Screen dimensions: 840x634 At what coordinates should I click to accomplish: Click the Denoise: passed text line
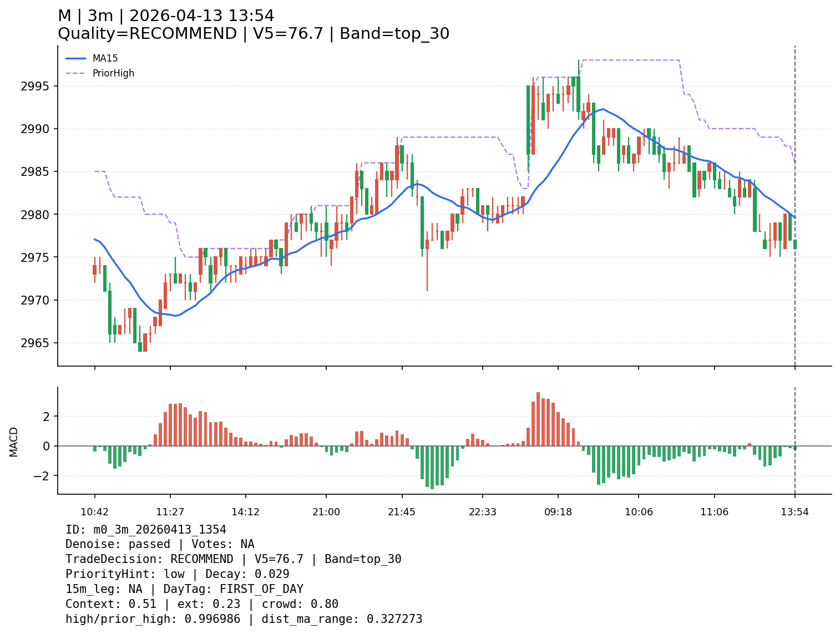(160, 544)
